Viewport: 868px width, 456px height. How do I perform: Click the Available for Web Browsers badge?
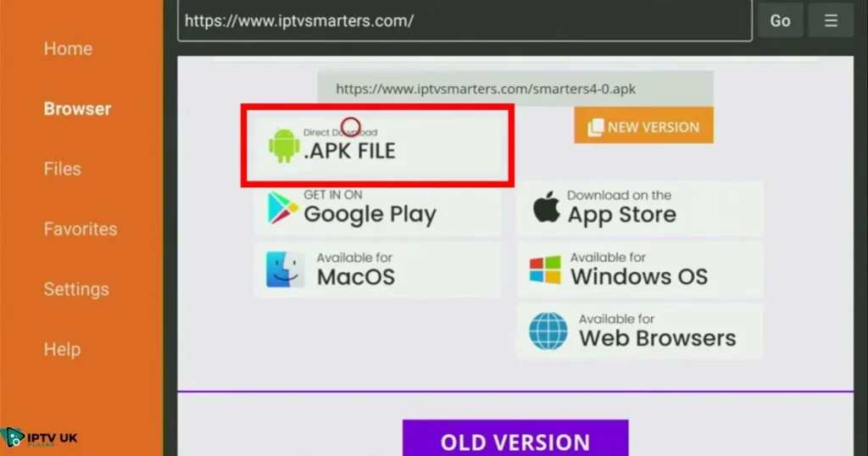pos(640,331)
